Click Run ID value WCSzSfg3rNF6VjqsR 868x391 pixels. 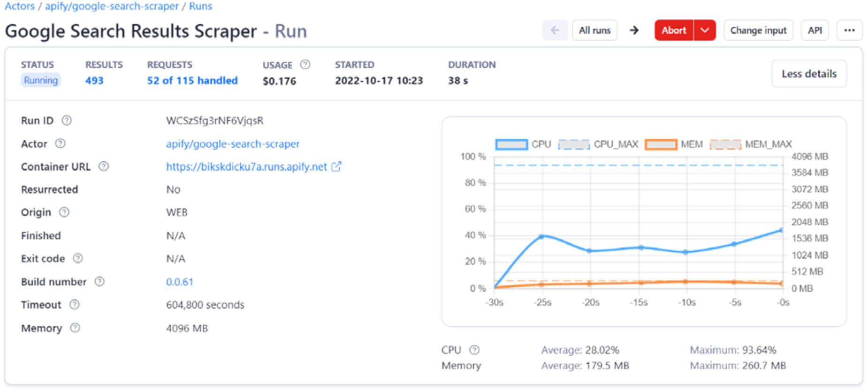[x=215, y=120]
